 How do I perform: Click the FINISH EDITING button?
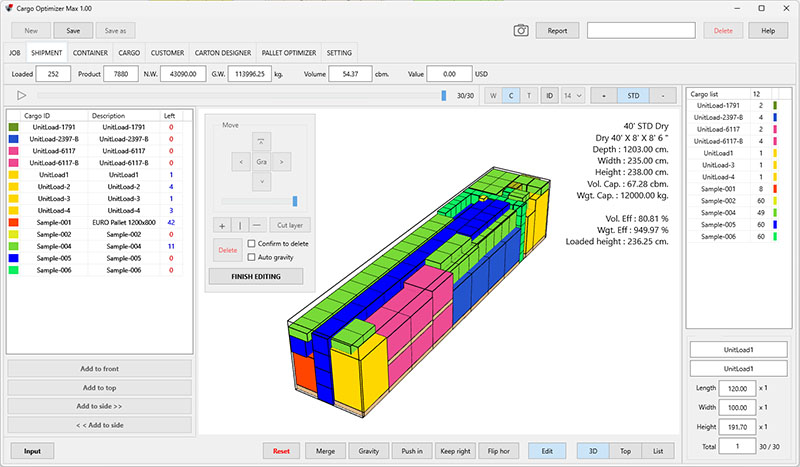[256, 277]
